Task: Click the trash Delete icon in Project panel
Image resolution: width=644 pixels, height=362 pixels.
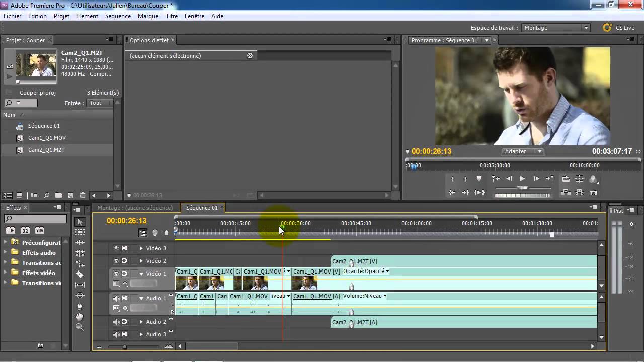Action: coord(83,195)
